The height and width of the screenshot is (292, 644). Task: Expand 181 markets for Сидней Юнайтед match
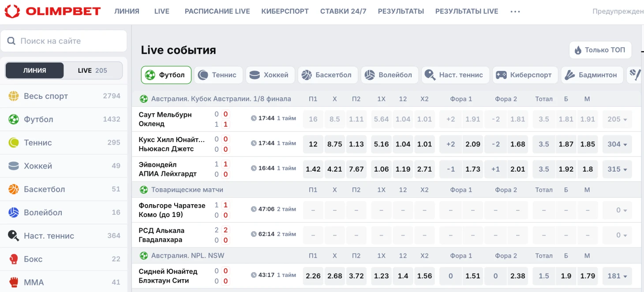(x=617, y=276)
